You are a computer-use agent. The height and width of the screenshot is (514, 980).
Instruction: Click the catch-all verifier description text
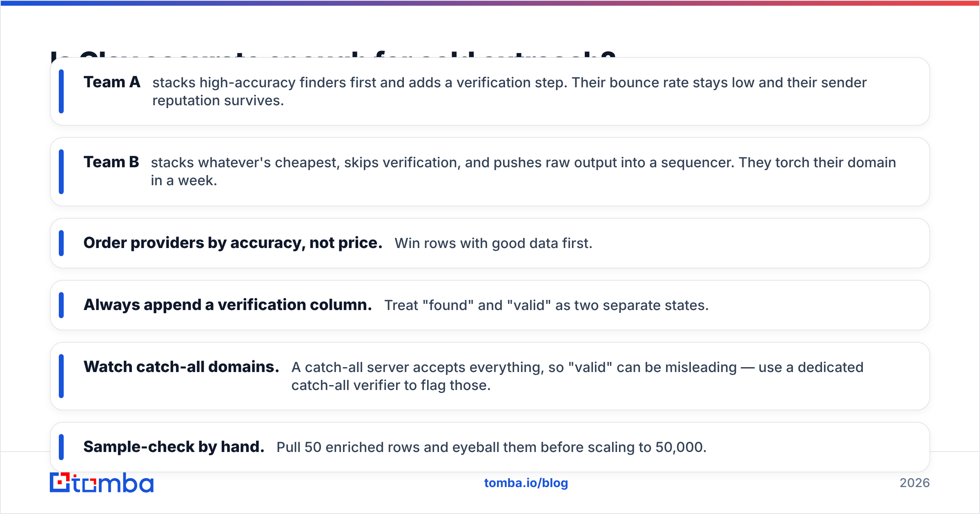(577, 376)
